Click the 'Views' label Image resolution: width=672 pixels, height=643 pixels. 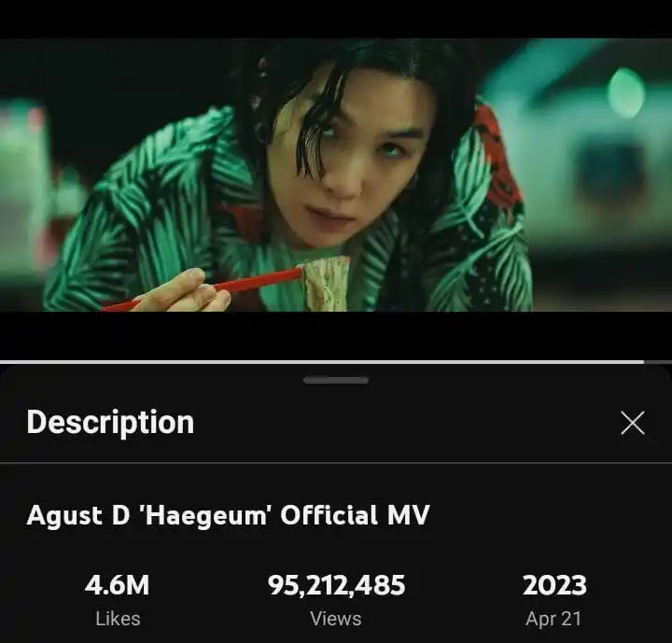pyautogui.click(x=336, y=619)
